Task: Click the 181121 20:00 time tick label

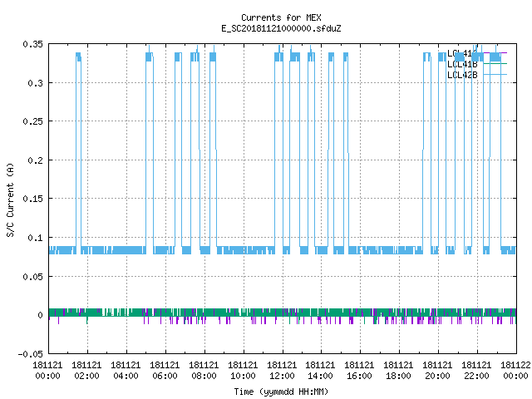Action: [x=437, y=371]
